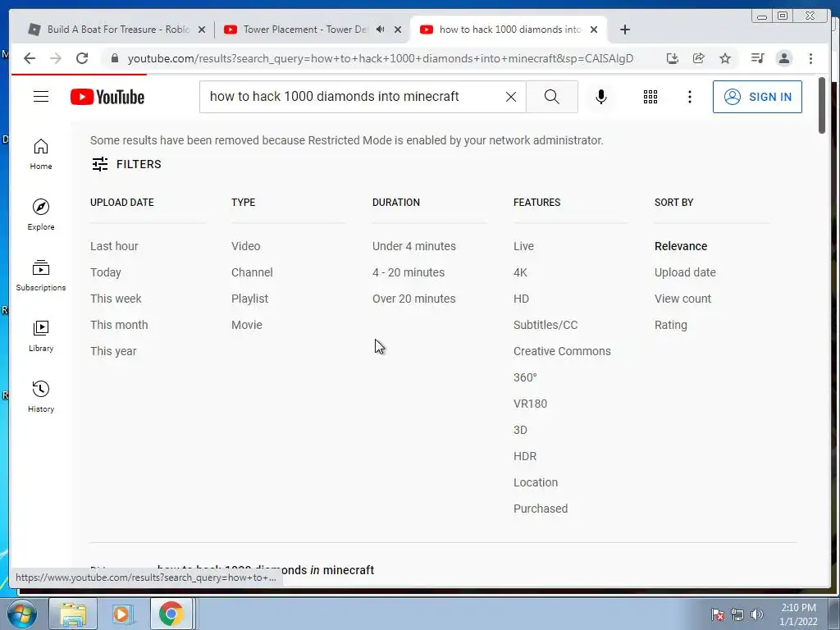
Task: Switch to Build A Boat For Treasure tab
Action: pos(116,30)
